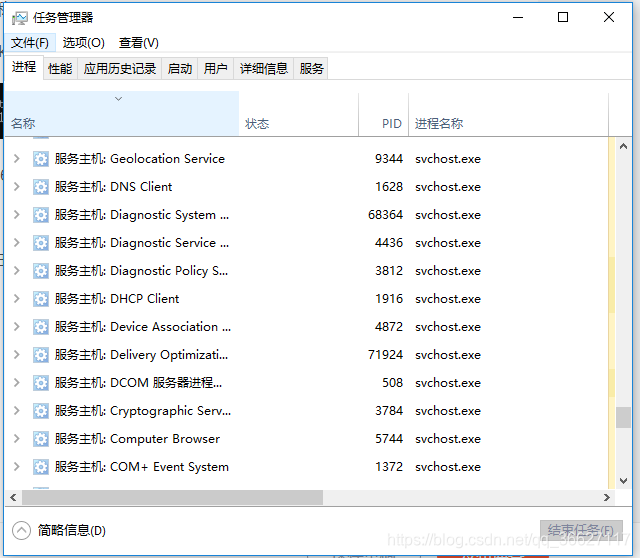The height and width of the screenshot is (558, 640).
Task: Switch to the 性能 tab
Action: 60,69
